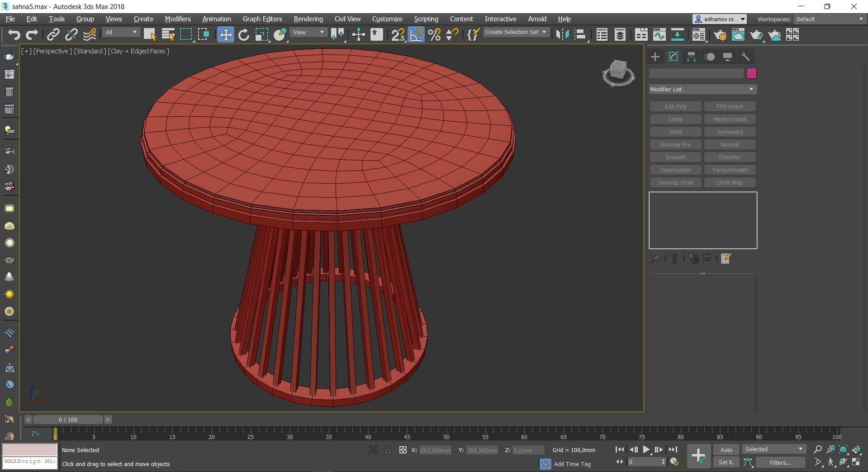Go to the end frame
This screenshot has width=868, height=472.
point(673,449)
